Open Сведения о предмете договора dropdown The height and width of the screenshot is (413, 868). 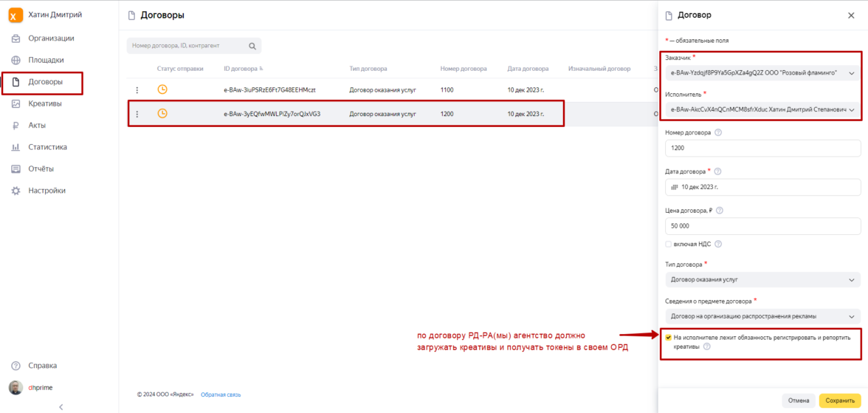852,316
